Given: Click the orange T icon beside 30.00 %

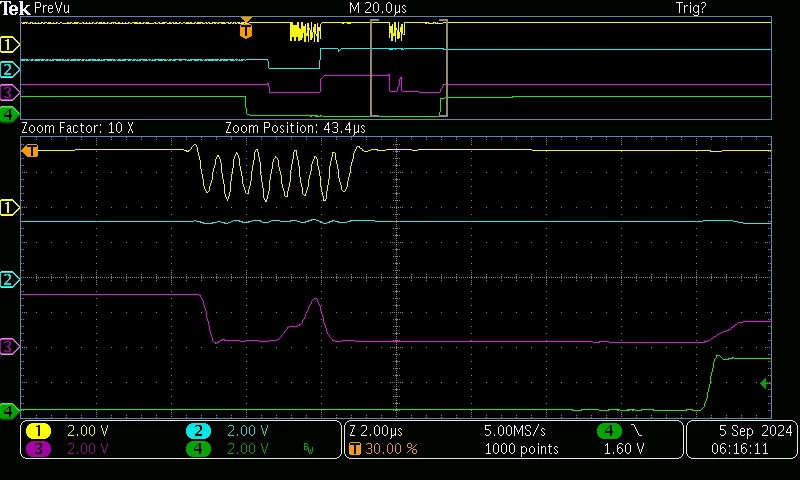Looking at the screenshot, I should [x=355, y=449].
